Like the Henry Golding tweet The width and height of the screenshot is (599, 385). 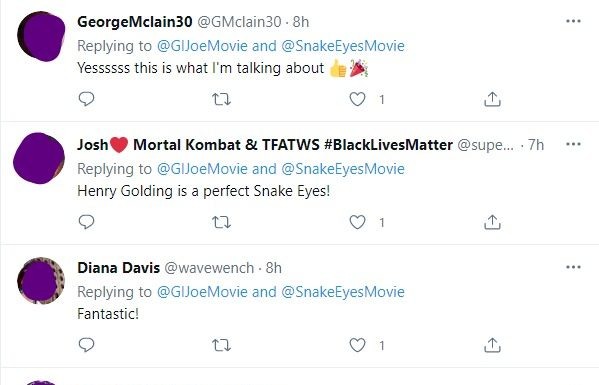(x=357, y=222)
